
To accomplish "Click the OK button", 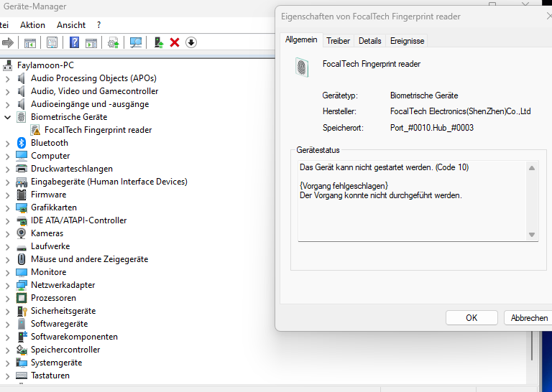I will point(471,318).
